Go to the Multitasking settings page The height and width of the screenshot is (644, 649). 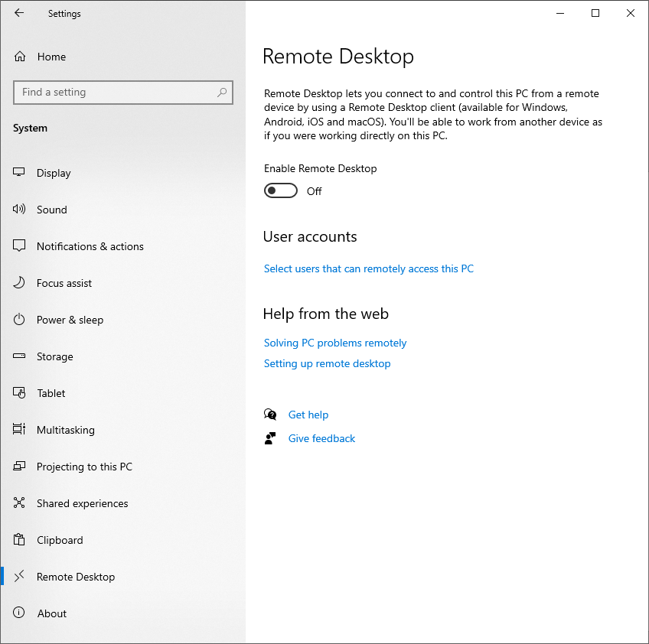click(65, 430)
